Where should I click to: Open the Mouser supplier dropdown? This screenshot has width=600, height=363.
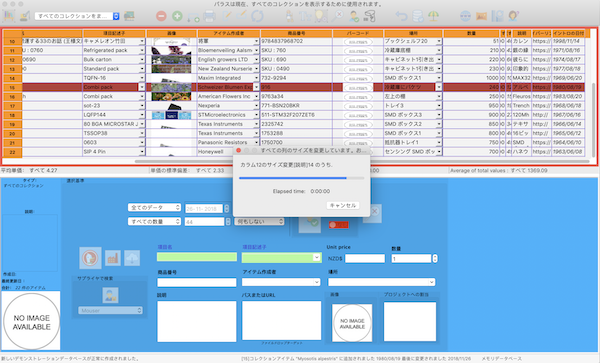click(x=110, y=311)
